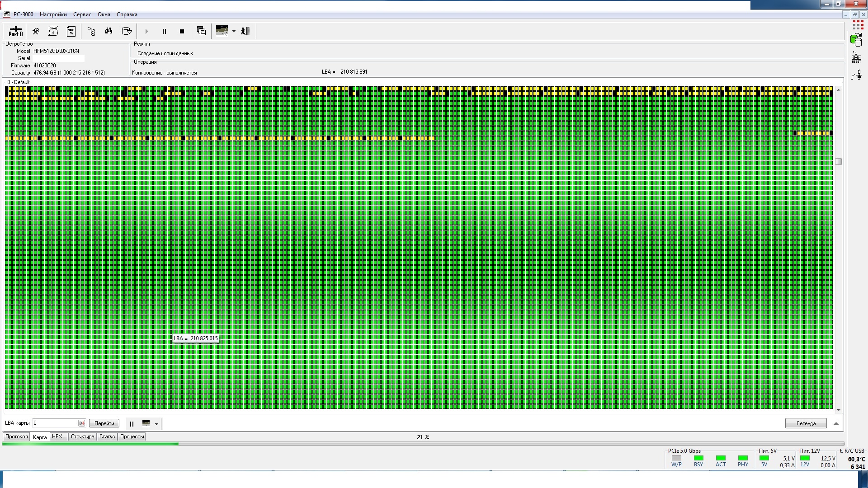Collapse panel using arrow beside Легенда
This screenshot has width=868, height=488.
point(835,423)
